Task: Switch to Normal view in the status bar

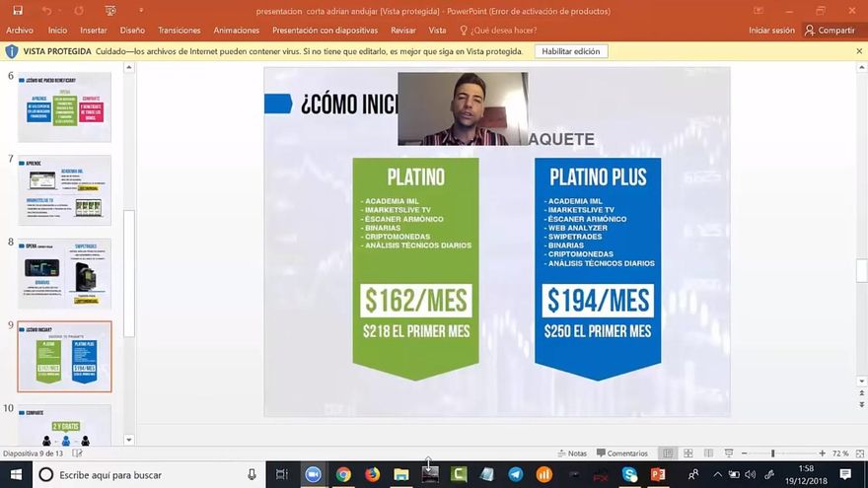Action: [668, 453]
